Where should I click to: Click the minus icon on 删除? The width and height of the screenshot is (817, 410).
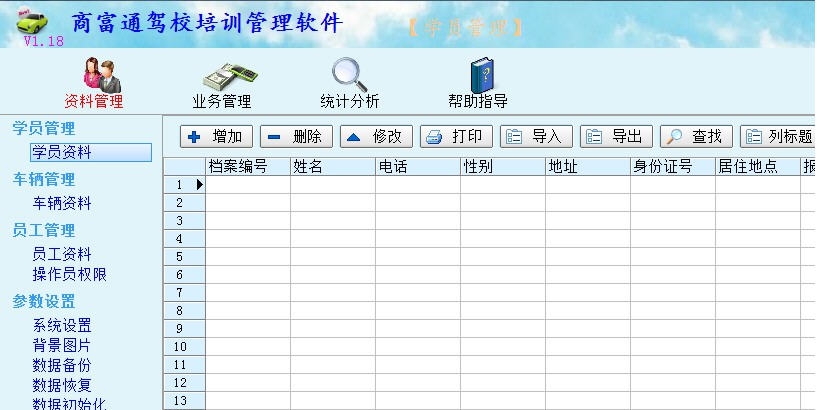274,137
